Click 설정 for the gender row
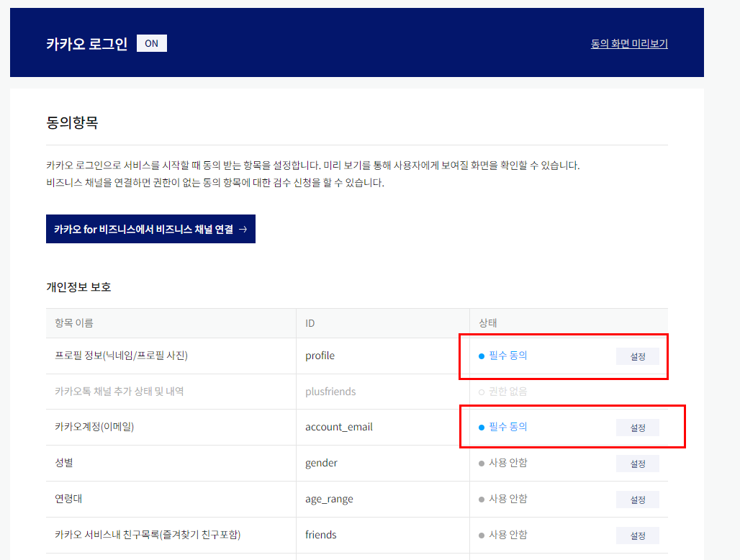 point(638,464)
